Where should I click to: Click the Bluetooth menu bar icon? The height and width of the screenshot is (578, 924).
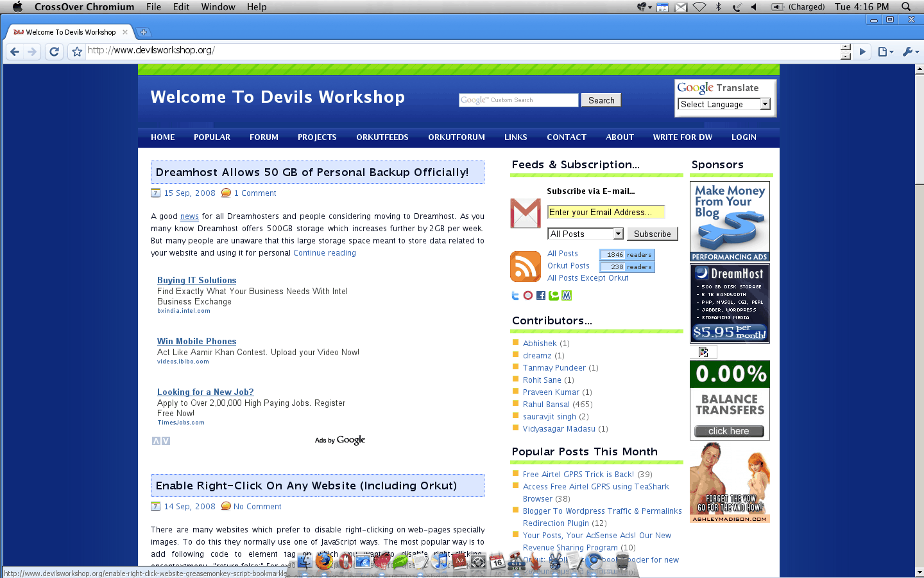point(718,7)
